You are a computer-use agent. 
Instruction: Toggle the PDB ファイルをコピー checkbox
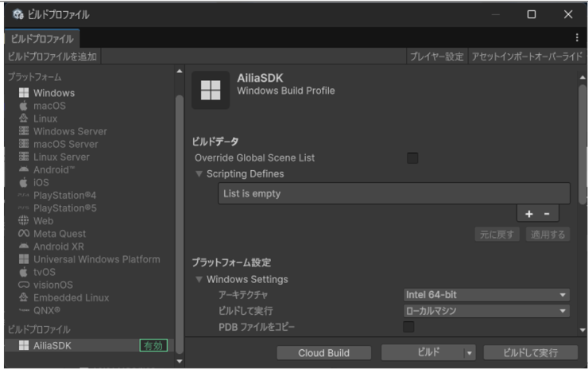click(x=408, y=327)
